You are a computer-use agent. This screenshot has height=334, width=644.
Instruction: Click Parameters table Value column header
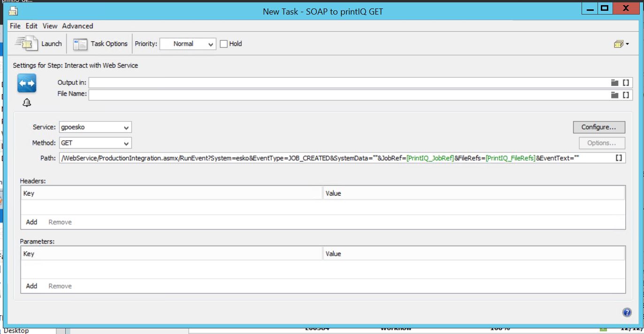474,254
